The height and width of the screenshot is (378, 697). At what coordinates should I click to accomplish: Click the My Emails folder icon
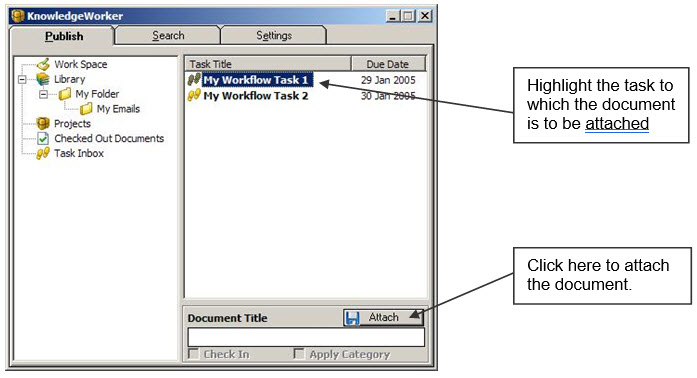86,109
